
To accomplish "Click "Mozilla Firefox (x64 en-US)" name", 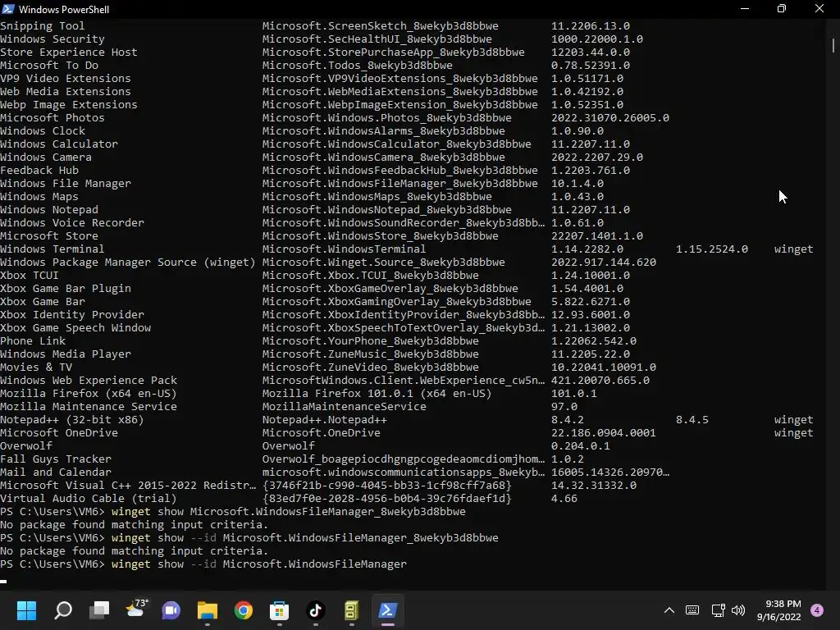I will pyautogui.click(x=89, y=393).
